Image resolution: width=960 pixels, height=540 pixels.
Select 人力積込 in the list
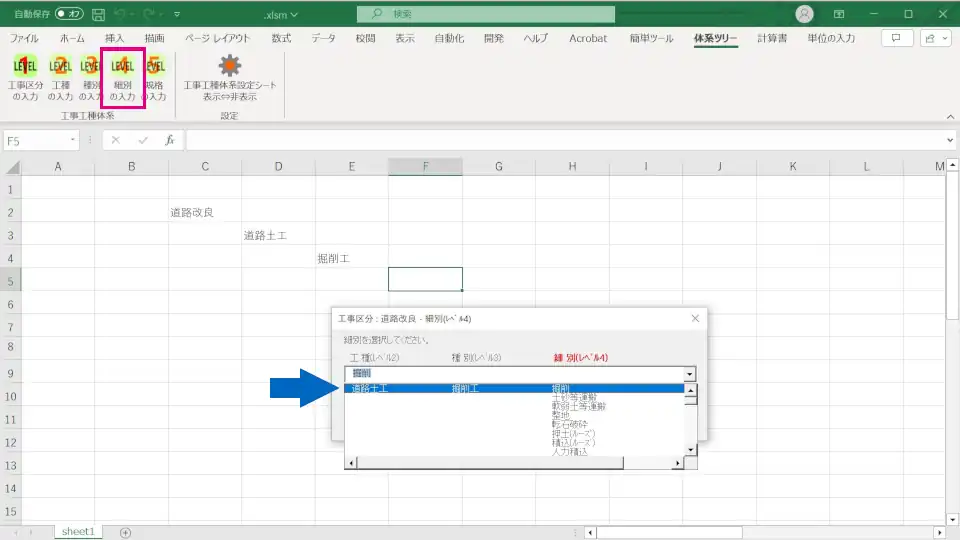point(569,451)
